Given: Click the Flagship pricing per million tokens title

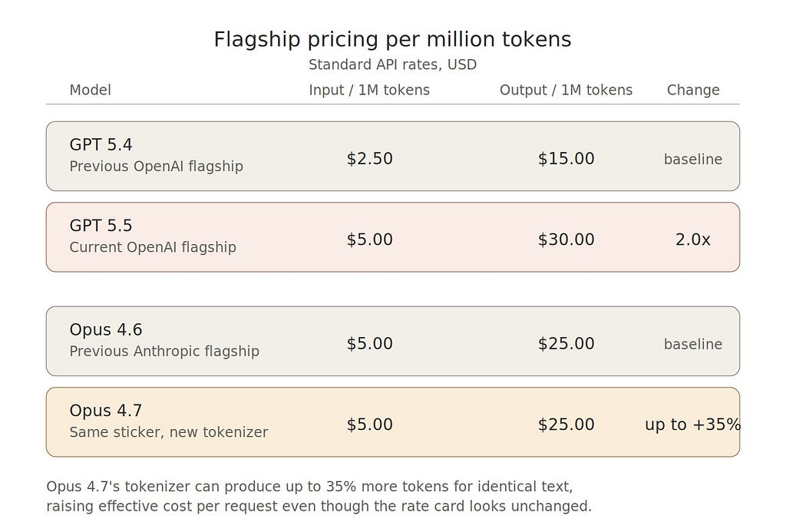Looking at the screenshot, I should [x=392, y=39].
